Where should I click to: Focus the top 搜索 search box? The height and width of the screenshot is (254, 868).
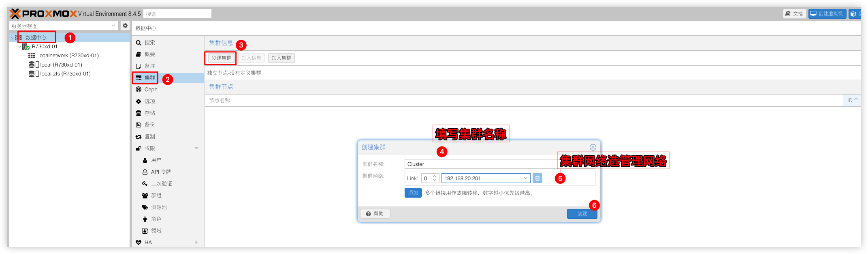177,14
